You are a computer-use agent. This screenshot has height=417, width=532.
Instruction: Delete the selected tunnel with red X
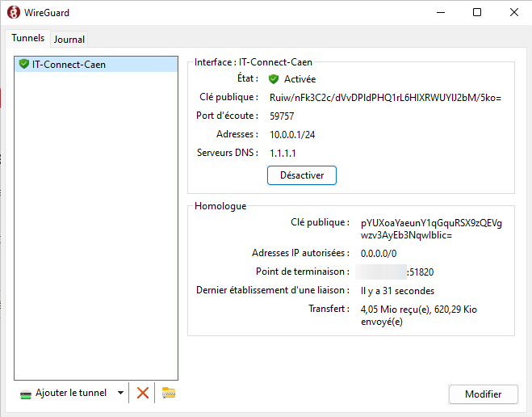coord(143,393)
